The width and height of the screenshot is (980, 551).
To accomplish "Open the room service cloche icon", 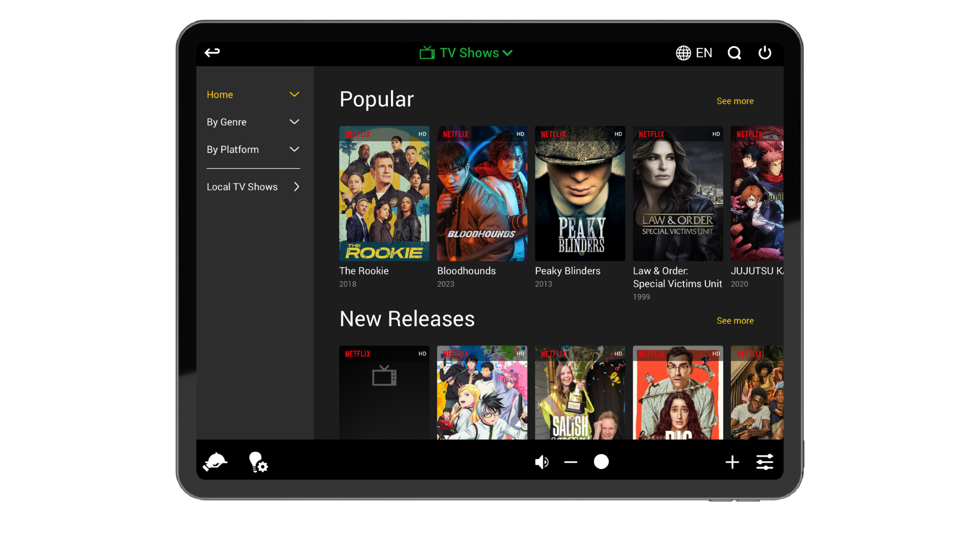I will point(215,462).
